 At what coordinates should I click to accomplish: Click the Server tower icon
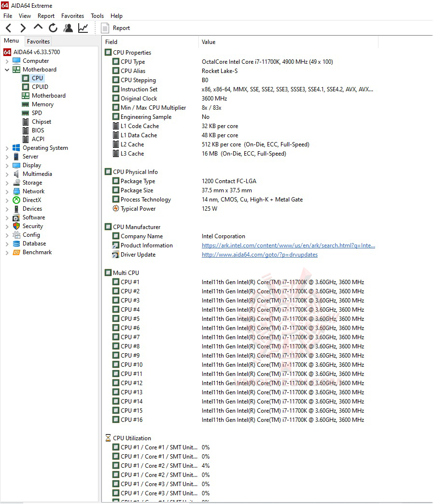[x=16, y=157]
